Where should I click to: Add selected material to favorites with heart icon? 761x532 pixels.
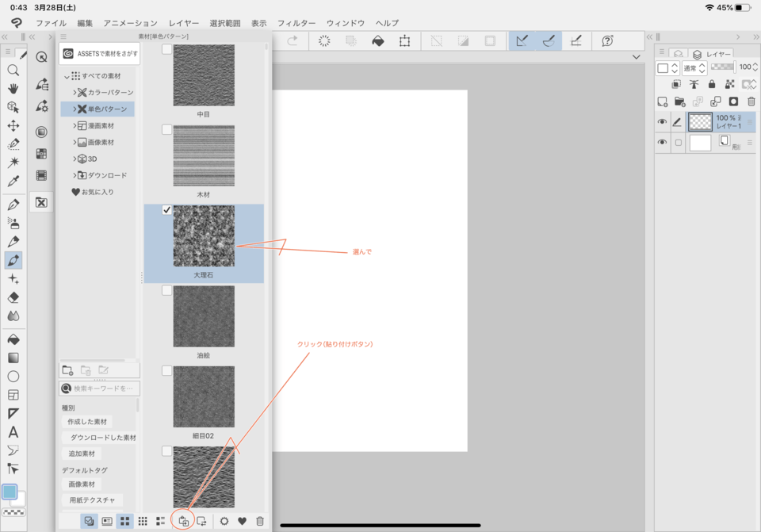click(x=242, y=521)
